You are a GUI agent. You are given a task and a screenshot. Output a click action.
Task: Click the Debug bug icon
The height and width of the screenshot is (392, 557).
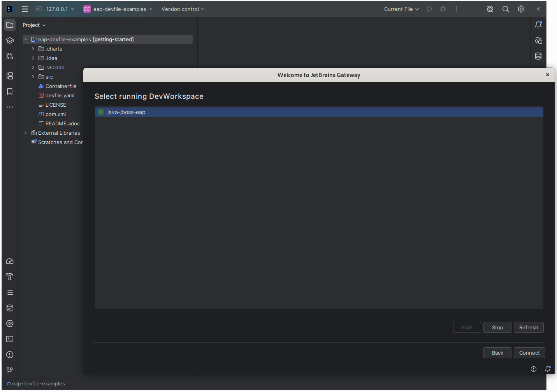tap(443, 9)
